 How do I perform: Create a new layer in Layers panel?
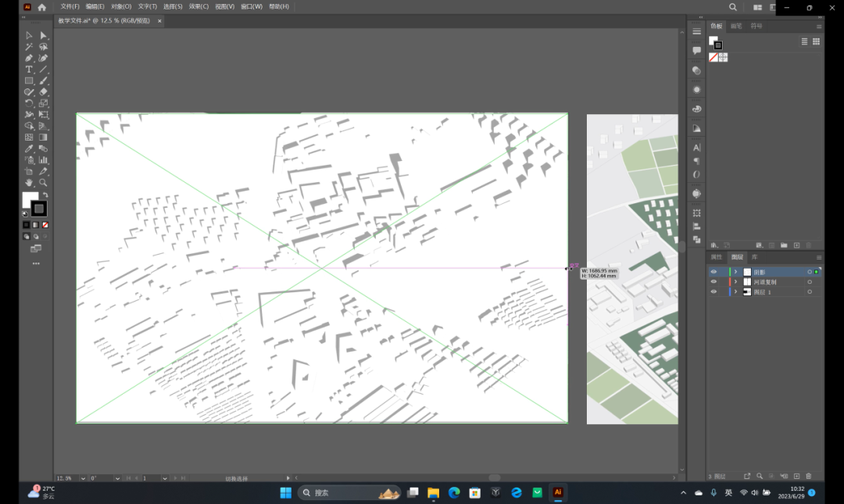click(796, 476)
